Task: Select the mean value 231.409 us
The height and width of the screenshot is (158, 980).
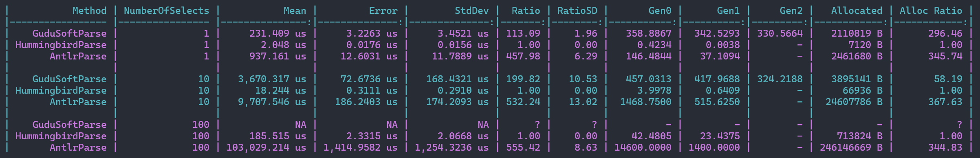Action: (277, 33)
